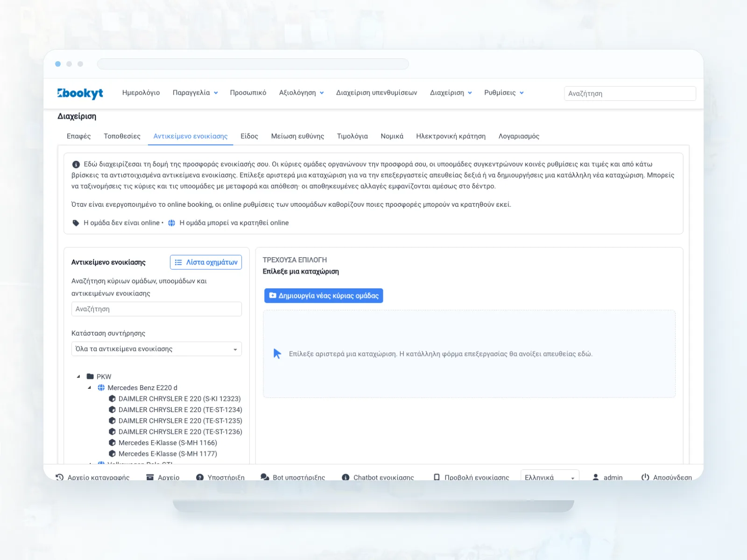Click Δημιουργία νέας κύριας ομάδας button
This screenshot has width=747, height=560.
point(324,295)
